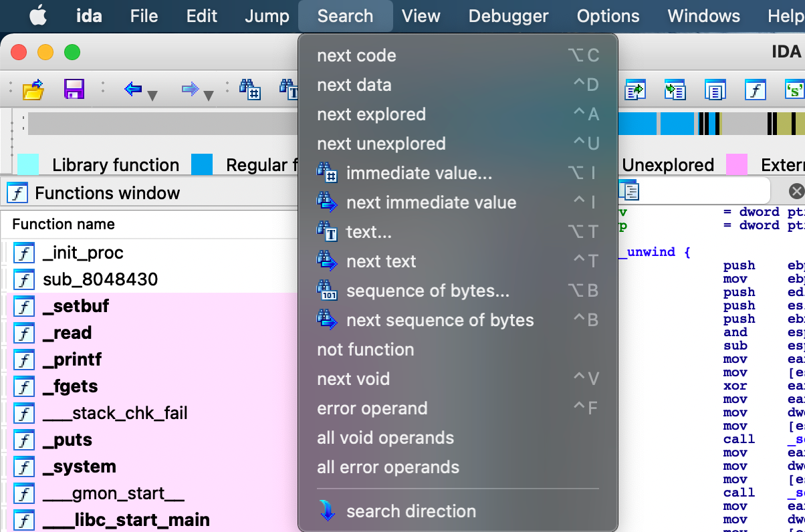This screenshot has width=805, height=532.
Task: Select _printf function row
Action: point(150,360)
